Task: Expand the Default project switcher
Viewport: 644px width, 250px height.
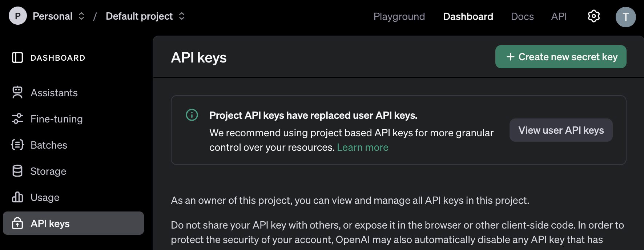Action: pyautogui.click(x=182, y=16)
